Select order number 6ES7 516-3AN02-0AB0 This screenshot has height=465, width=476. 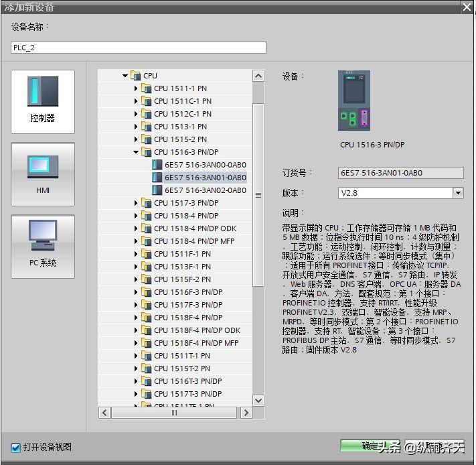pyautogui.click(x=206, y=190)
